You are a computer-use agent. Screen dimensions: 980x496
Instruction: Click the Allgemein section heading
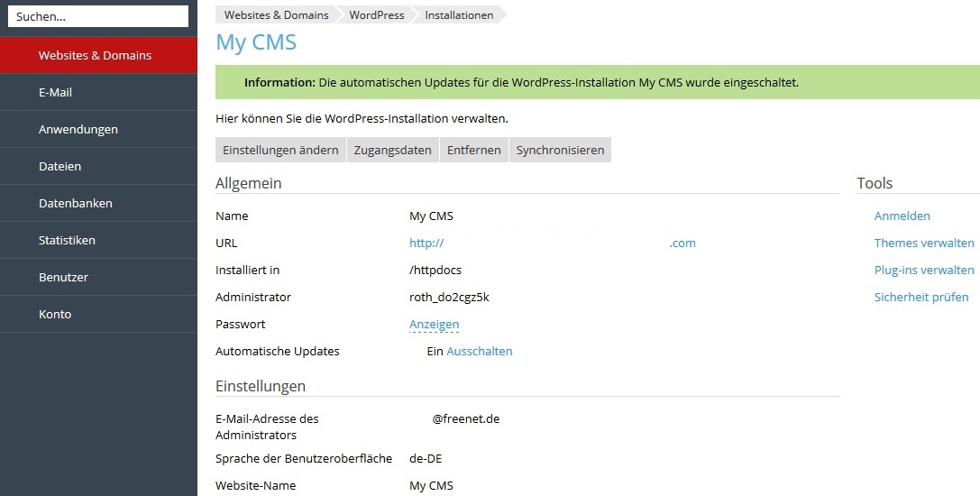tap(248, 183)
